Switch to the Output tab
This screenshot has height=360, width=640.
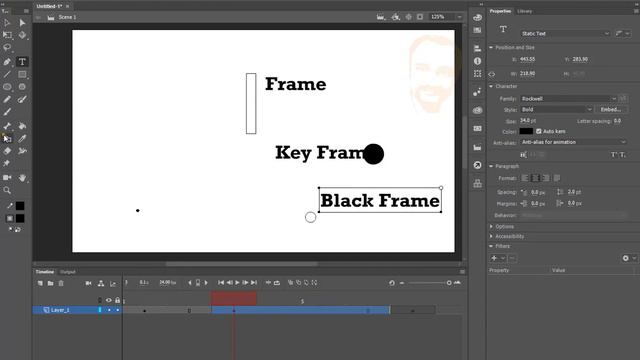[68, 272]
